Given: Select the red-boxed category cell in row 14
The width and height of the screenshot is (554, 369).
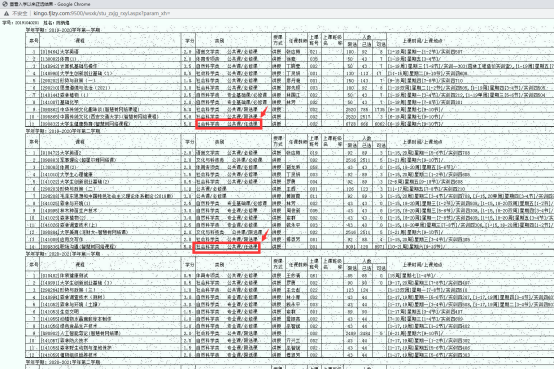Looking at the screenshot, I should [226, 247].
